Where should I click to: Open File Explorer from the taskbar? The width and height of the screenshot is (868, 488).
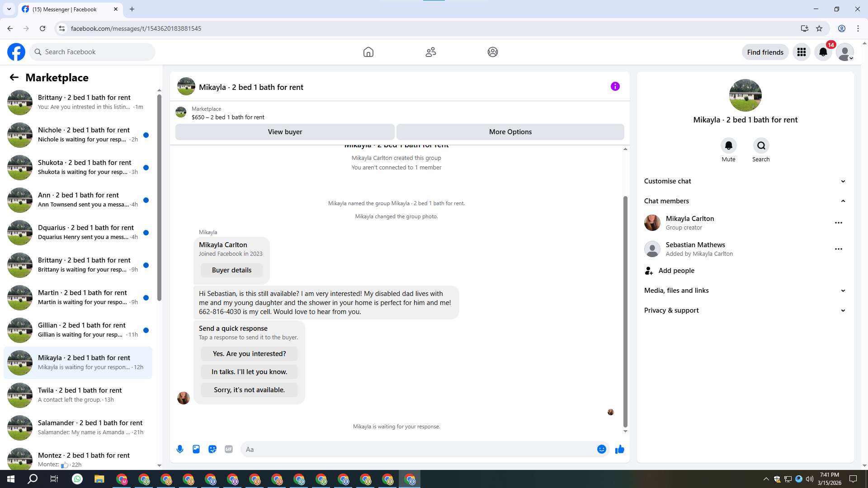coord(99,479)
